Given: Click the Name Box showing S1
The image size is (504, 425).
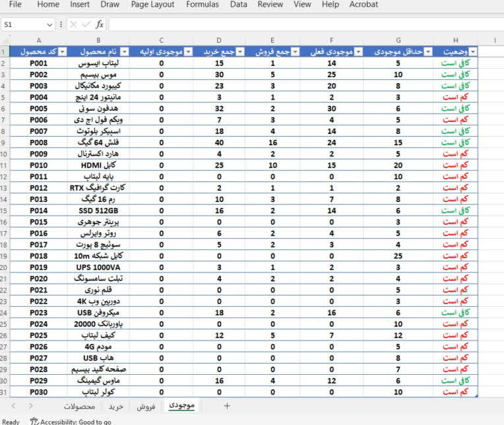Looking at the screenshot, I should point(23,25).
